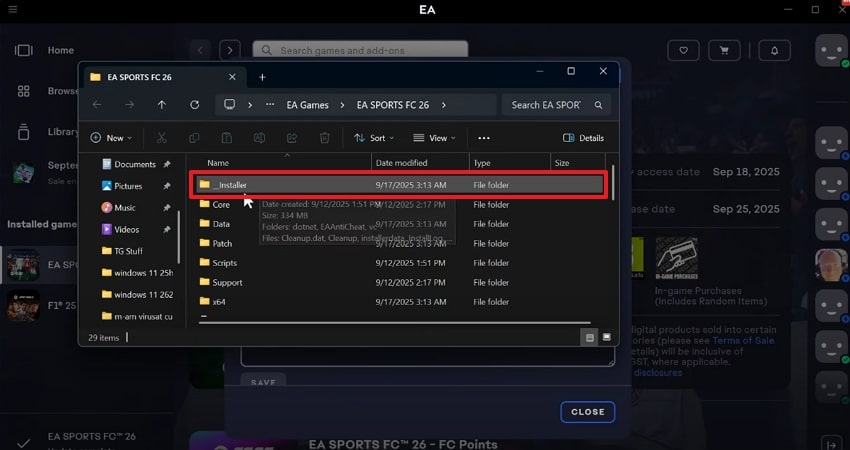Click the Cut scissors icon
850x450 pixels.
click(x=162, y=138)
